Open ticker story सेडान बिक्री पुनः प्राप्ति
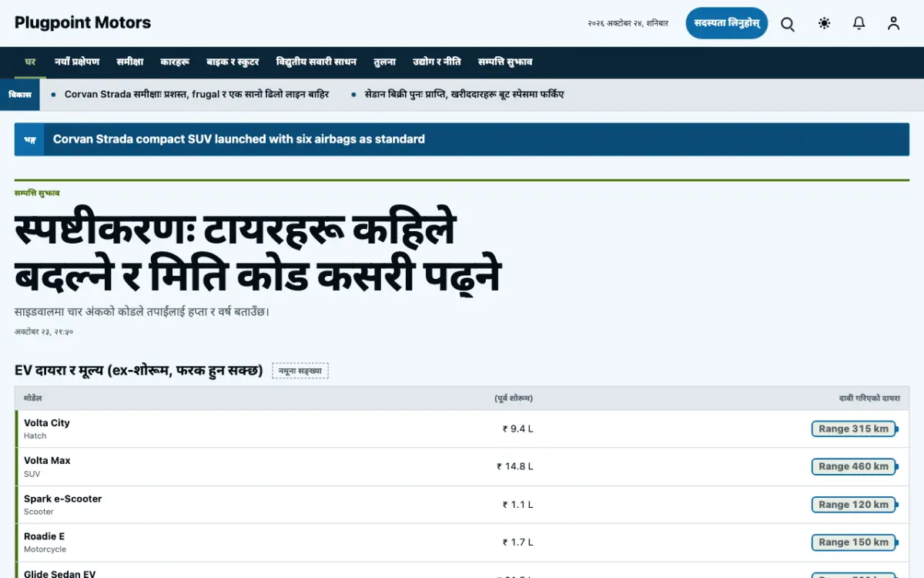This screenshot has height=578, width=924. 465,95
